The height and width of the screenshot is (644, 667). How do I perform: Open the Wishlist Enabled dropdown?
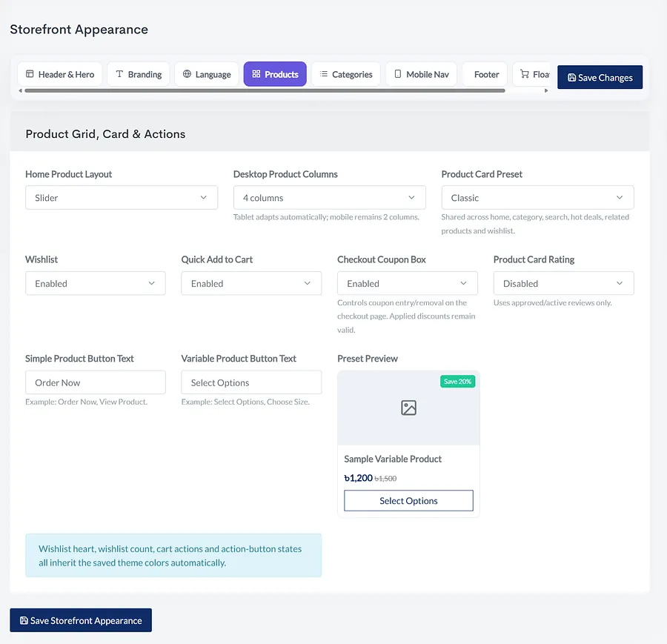point(96,283)
